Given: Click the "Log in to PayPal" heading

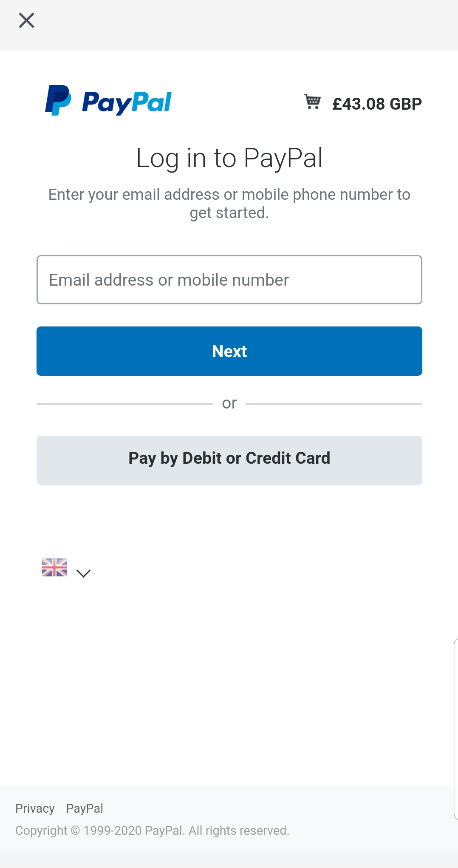Looking at the screenshot, I should tap(229, 158).
